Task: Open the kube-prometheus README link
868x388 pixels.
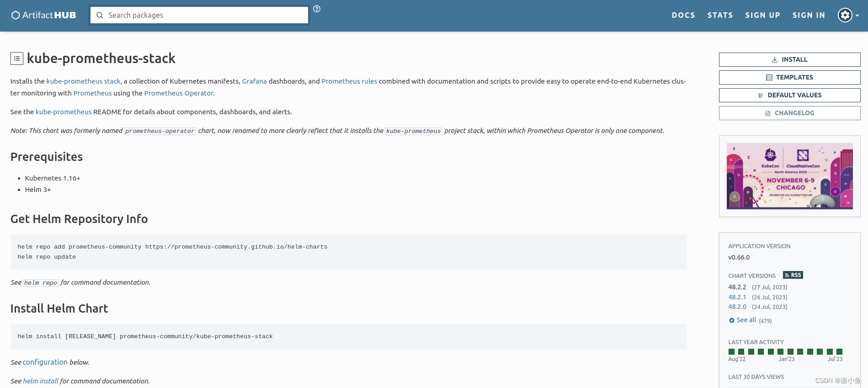Action: pos(64,112)
